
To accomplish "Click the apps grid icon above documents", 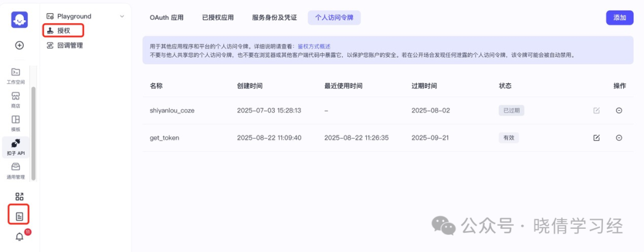I will tap(19, 196).
